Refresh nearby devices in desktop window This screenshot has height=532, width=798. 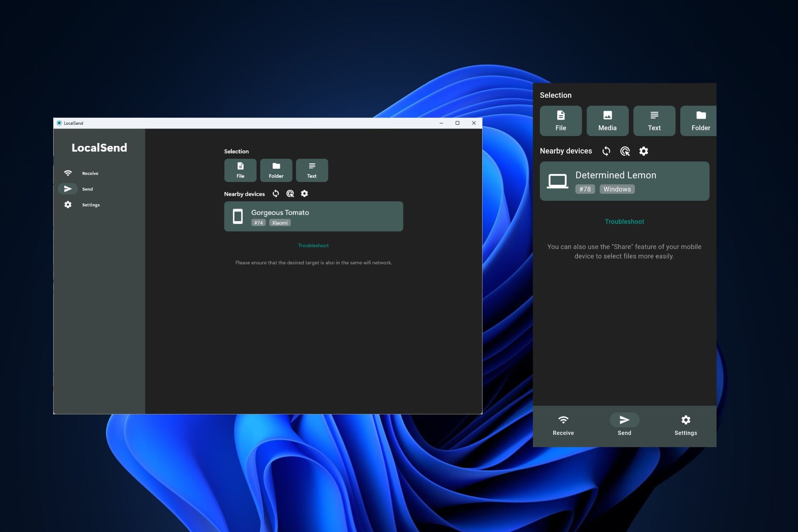276,194
